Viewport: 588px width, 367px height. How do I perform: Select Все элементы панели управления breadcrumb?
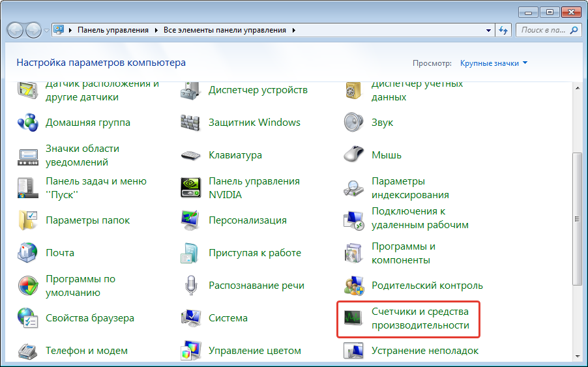pyautogui.click(x=224, y=30)
